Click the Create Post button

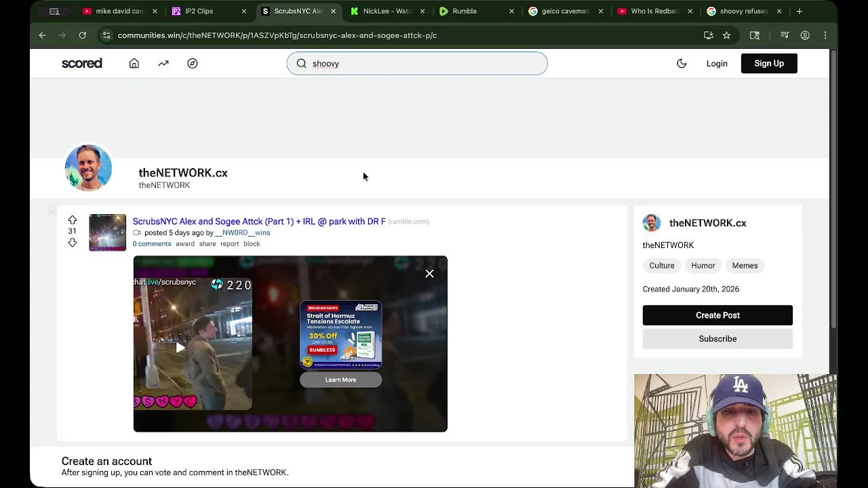coord(717,315)
